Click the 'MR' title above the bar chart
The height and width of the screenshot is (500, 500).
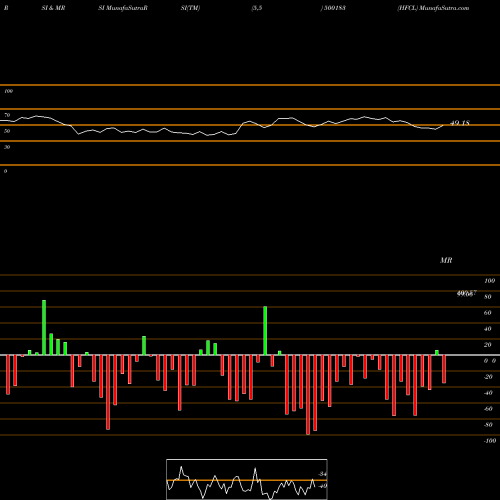coord(446,260)
